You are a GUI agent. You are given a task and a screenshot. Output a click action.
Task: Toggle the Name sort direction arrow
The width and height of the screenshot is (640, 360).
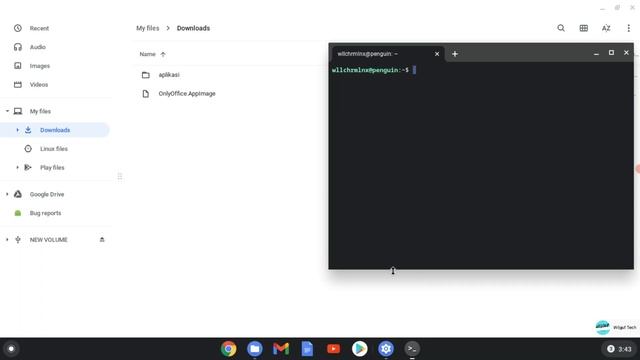click(x=163, y=54)
